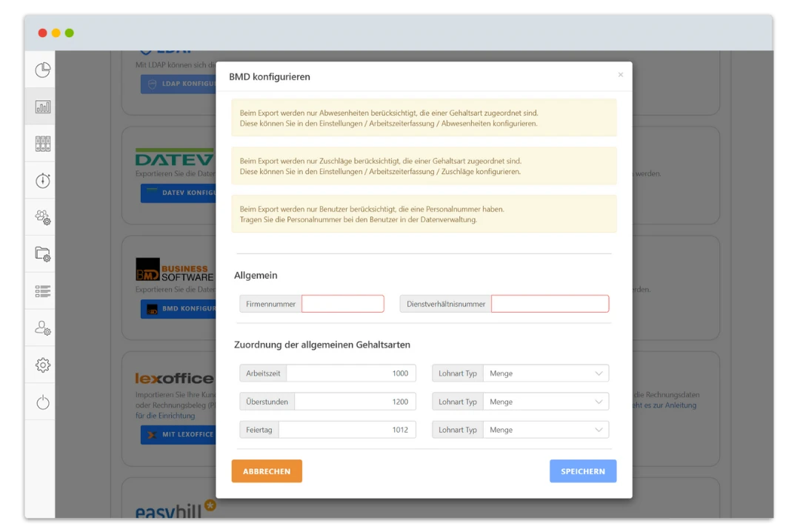This screenshot has width=800, height=532.
Task: Open the folder settings icon
Action: click(x=43, y=254)
